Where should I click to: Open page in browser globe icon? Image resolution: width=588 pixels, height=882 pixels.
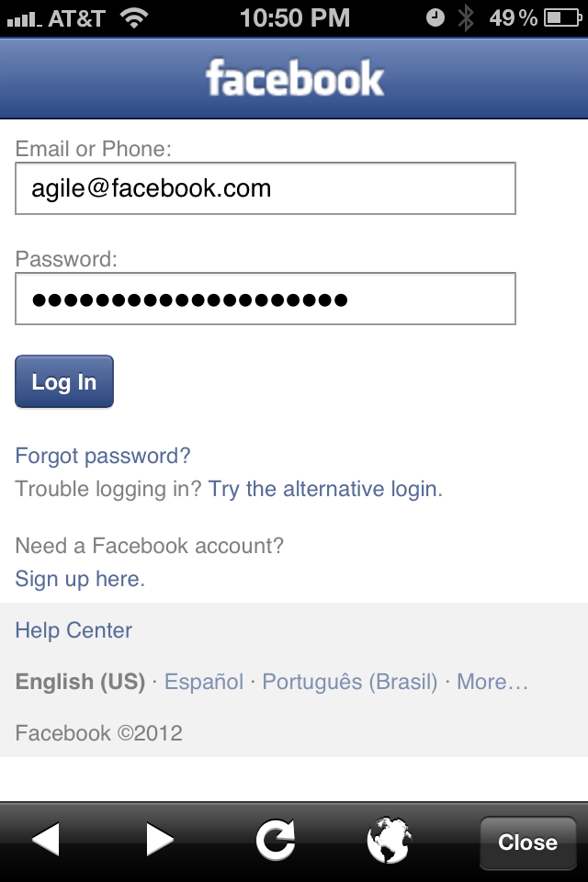(x=389, y=841)
